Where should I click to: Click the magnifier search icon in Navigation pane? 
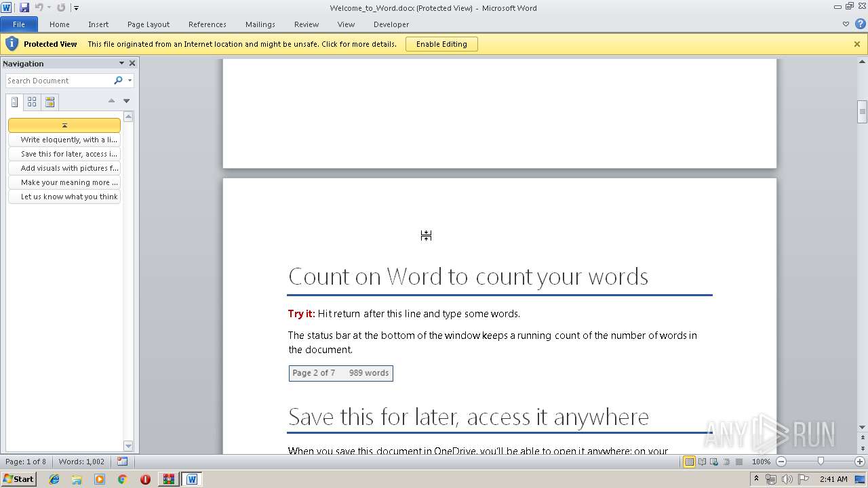coord(118,81)
